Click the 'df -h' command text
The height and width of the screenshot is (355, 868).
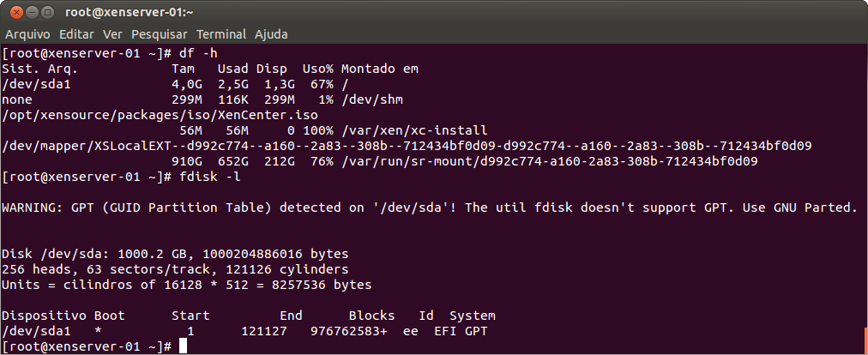(x=198, y=54)
